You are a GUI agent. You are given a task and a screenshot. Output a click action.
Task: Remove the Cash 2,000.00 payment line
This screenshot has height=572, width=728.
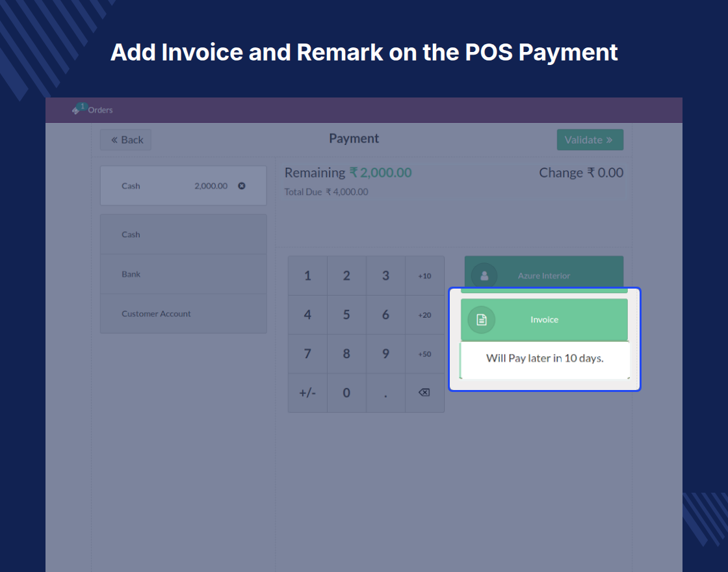tap(241, 186)
